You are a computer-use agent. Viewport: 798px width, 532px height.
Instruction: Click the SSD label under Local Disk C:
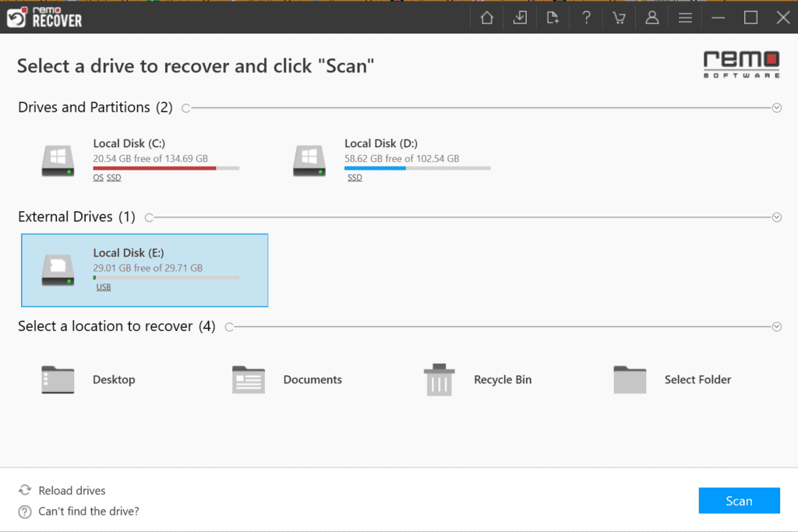coord(112,177)
